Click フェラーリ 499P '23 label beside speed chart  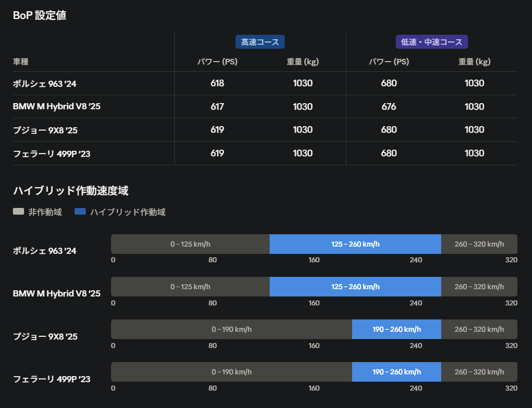(52, 379)
